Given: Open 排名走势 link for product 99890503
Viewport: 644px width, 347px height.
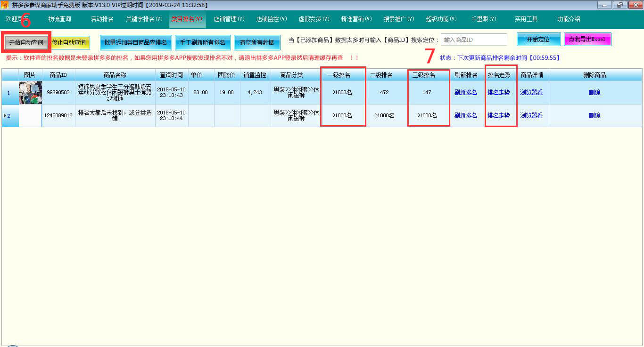Looking at the screenshot, I should [499, 92].
